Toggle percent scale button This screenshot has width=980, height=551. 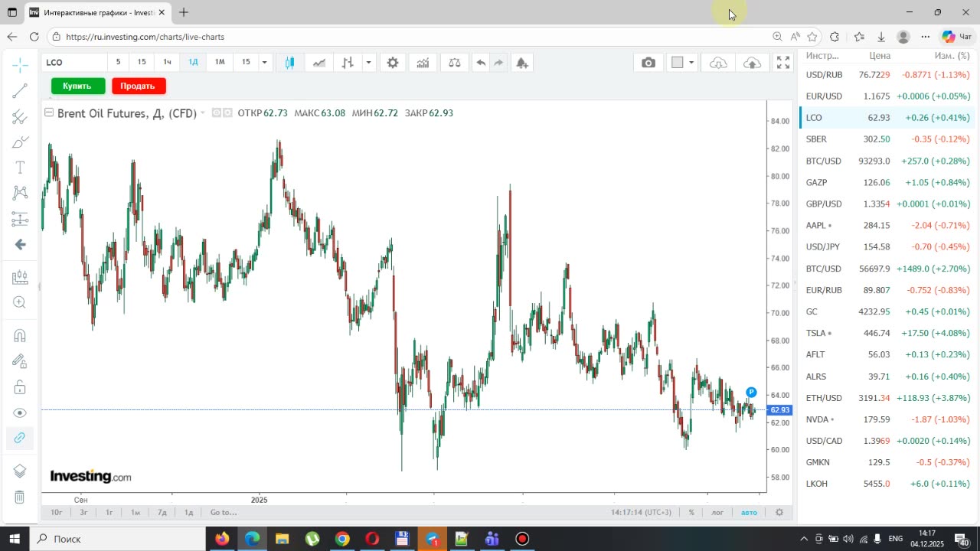[x=691, y=513]
